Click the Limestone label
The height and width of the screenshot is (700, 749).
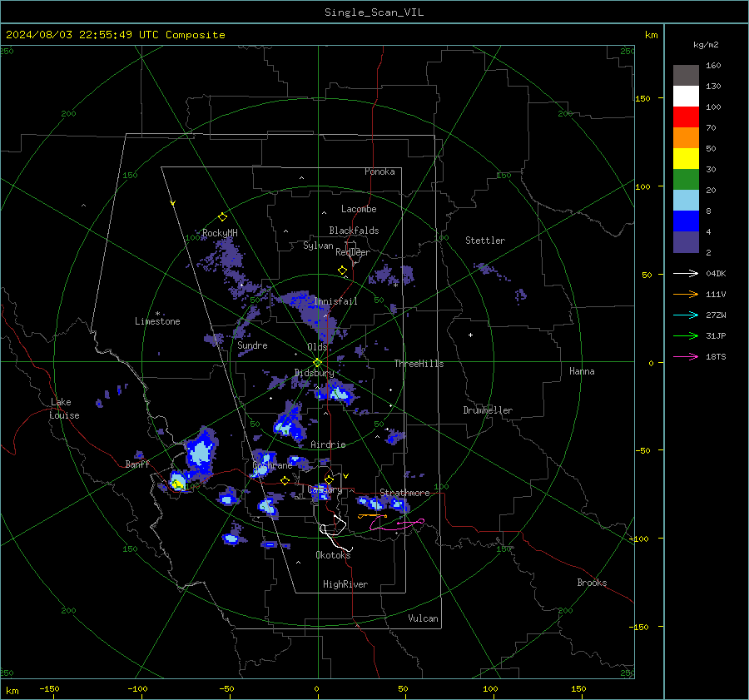[x=157, y=321]
